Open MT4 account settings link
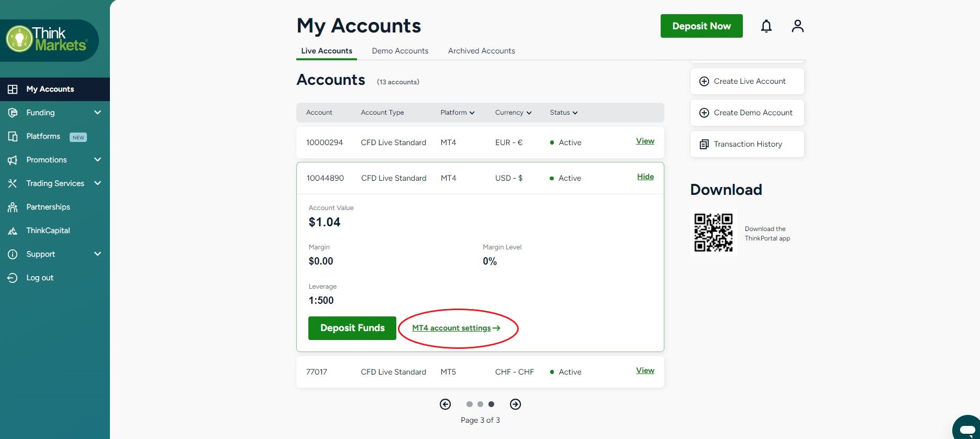Screen dimensions: 980x439 click(x=456, y=328)
